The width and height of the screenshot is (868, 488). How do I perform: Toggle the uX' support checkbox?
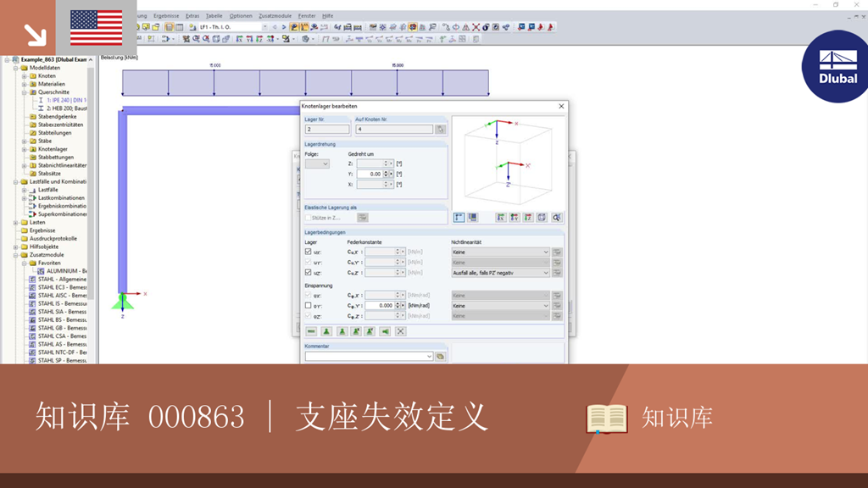click(309, 252)
